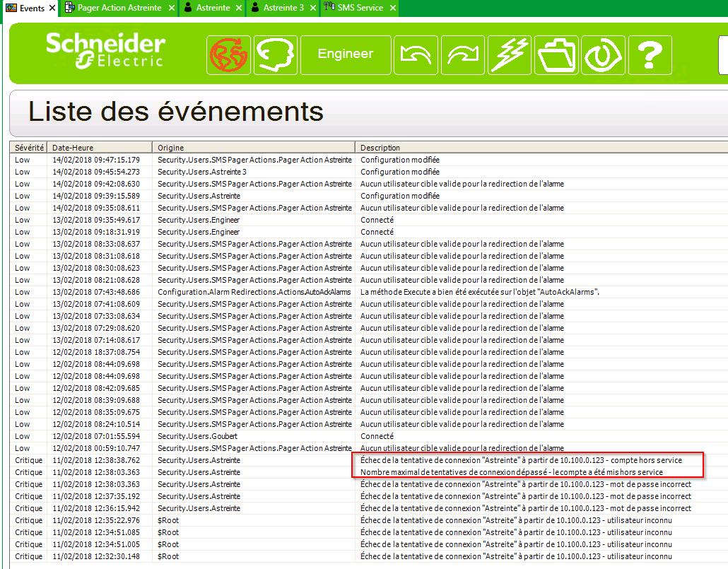
Task: Open the lightning bolt alarms icon
Action: (x=510, y=54)
